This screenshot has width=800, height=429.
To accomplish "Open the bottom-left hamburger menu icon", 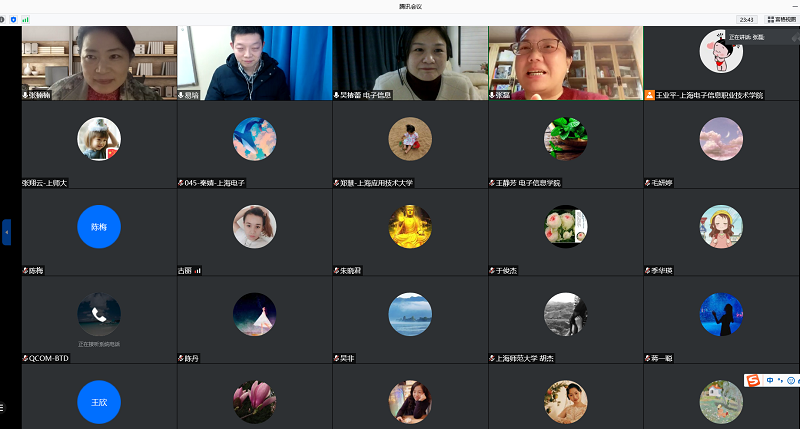I will coord(3,407).
